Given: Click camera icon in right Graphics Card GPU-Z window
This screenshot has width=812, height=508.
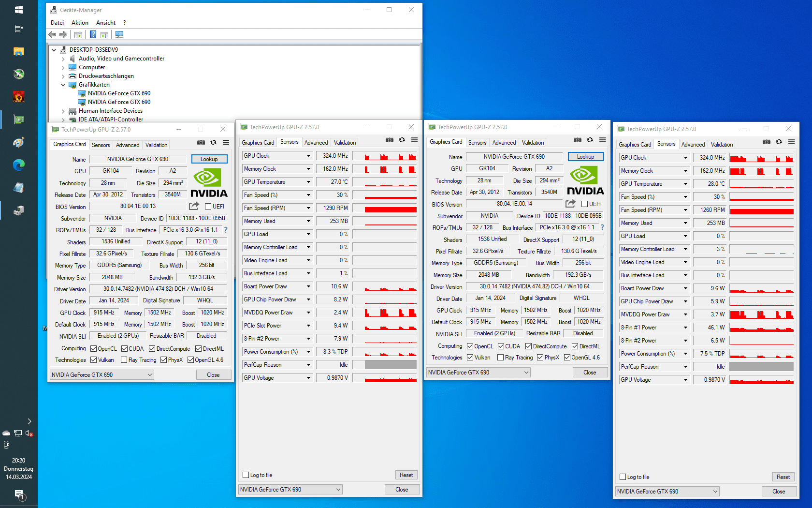Looking at the screenshot, I should 578,140.
